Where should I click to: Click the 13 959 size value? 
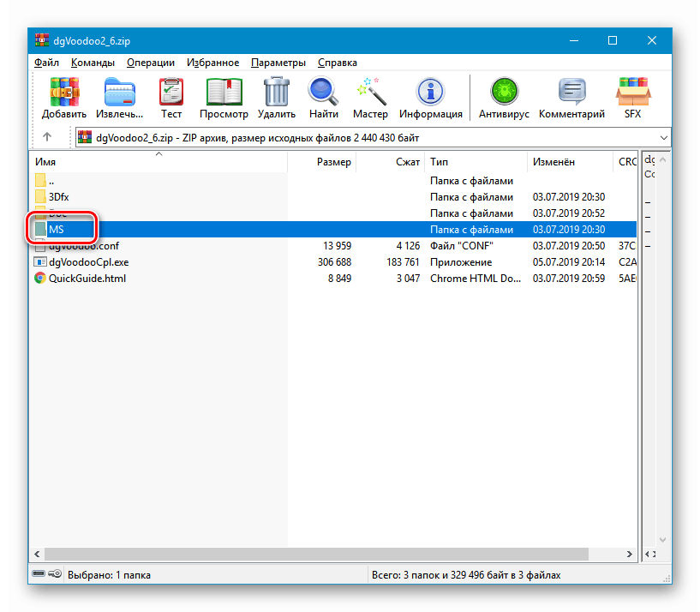click(337, 246)
